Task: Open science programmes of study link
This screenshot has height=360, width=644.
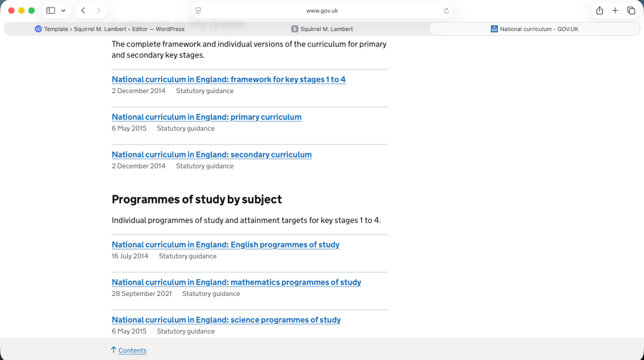Action: pyautogui.click(x=226, y=320)
